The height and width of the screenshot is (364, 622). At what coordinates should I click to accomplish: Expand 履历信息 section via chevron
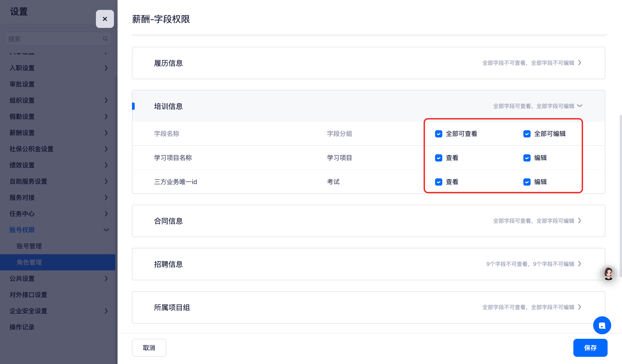pyautogui.click(x=580, y=63)
